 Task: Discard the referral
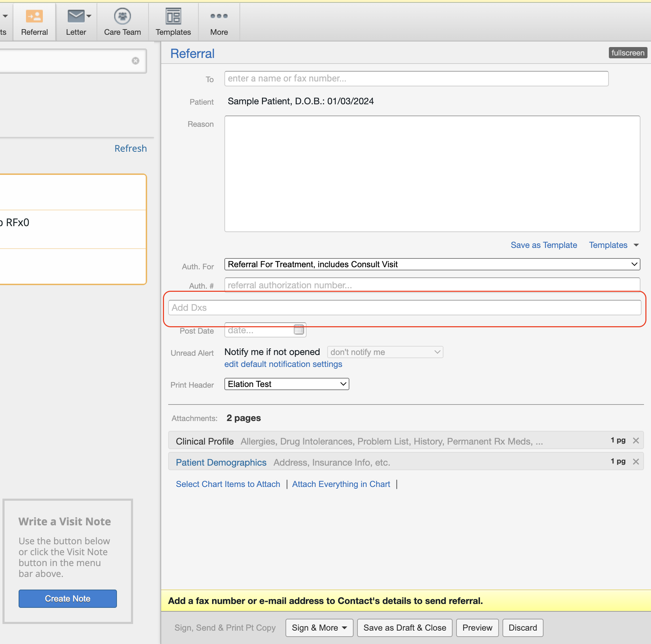pyautogui.click(x=522, y=628)
